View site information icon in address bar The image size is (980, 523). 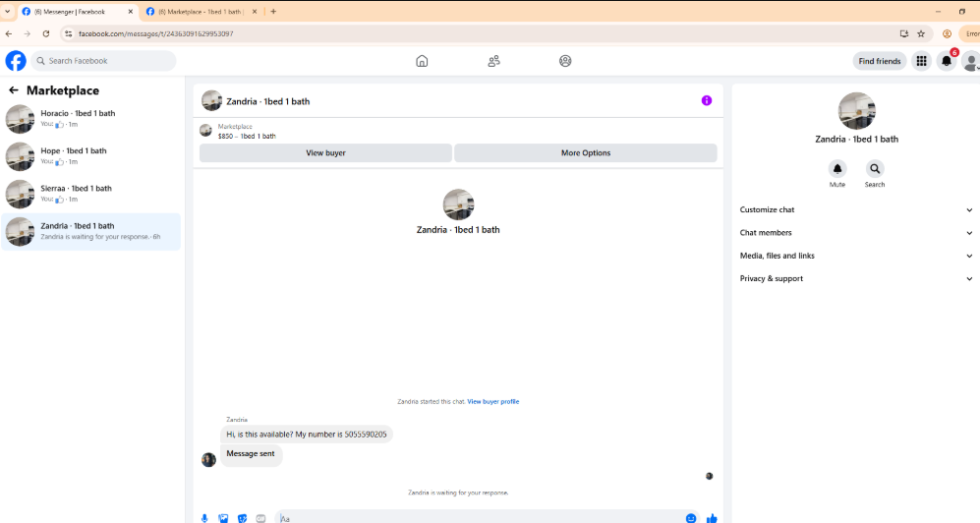point(69,33)
